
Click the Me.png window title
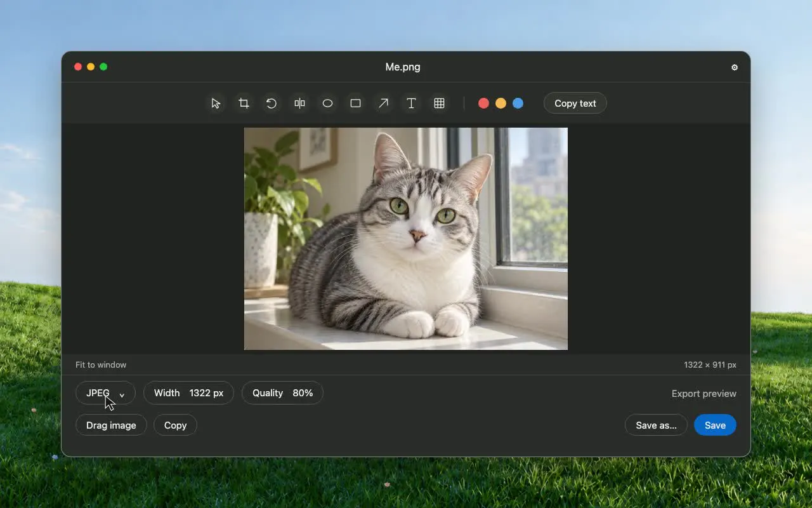(403, 67)
